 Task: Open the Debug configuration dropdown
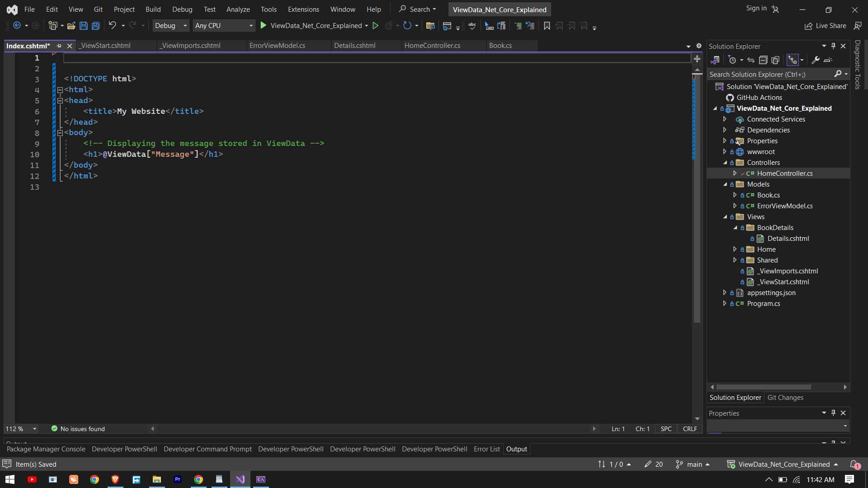184,26
